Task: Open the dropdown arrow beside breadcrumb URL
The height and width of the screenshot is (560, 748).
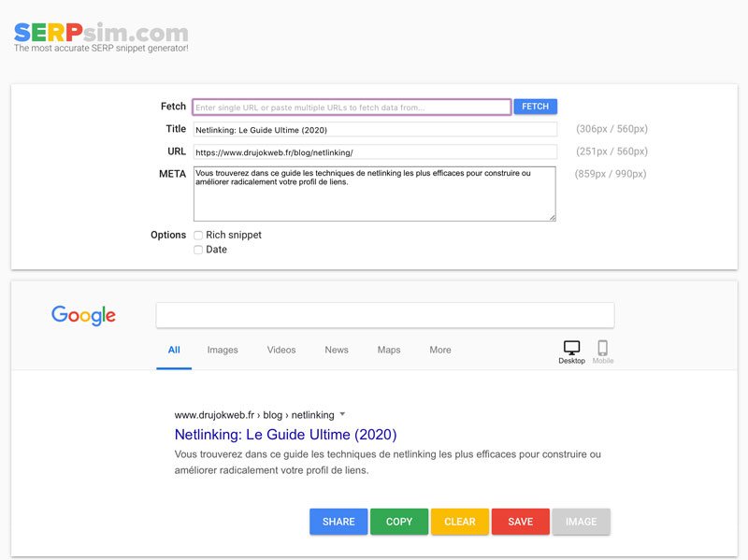Action: pos(342,414)
